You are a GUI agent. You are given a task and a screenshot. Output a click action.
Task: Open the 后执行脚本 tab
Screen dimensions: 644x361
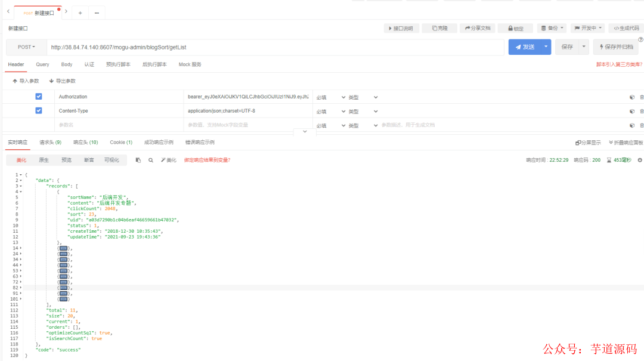tap(154, 64)
